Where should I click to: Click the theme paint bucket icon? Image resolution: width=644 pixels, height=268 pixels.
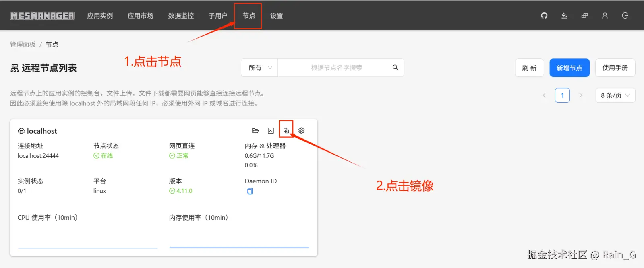564,16
